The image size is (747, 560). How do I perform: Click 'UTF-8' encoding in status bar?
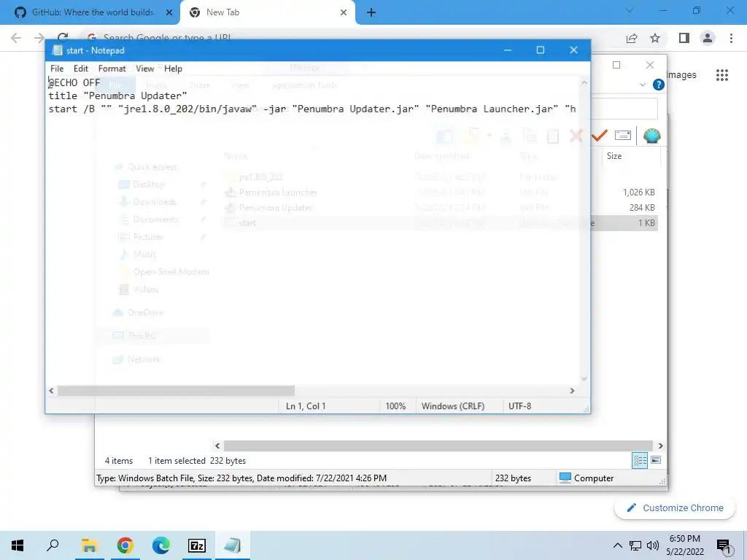pos(519,406)
